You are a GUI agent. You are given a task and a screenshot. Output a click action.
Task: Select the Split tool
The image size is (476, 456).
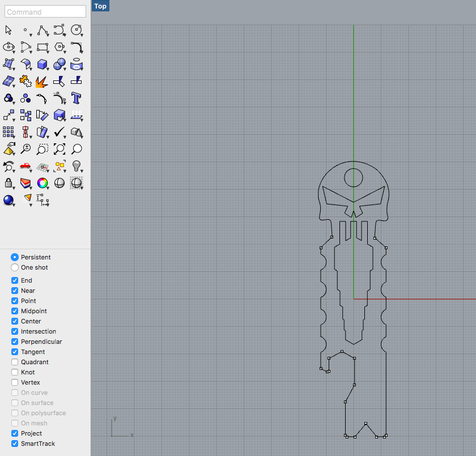click(76, 80)
